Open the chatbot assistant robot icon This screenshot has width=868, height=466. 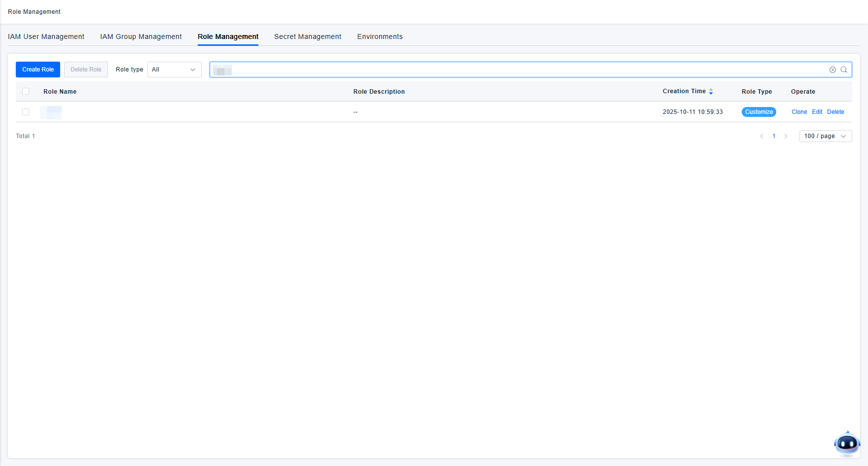point(847,443)
